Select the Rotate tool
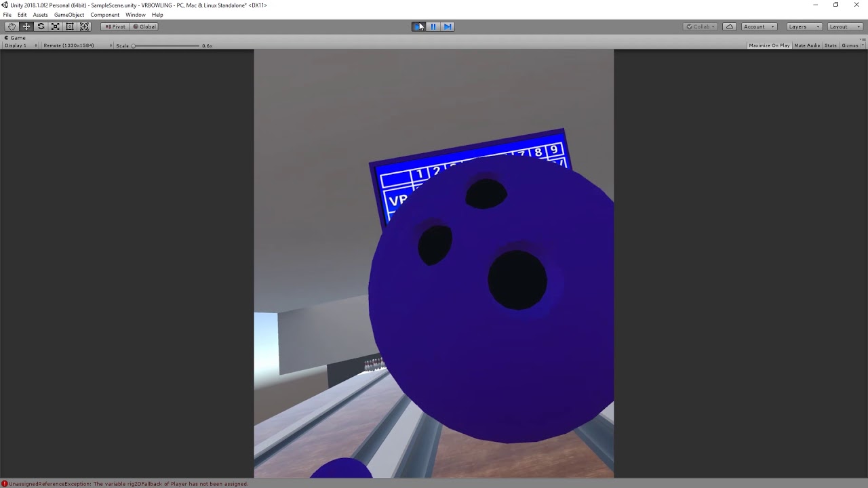Screen dimensions: 868x488 click(x=41, y=26)
